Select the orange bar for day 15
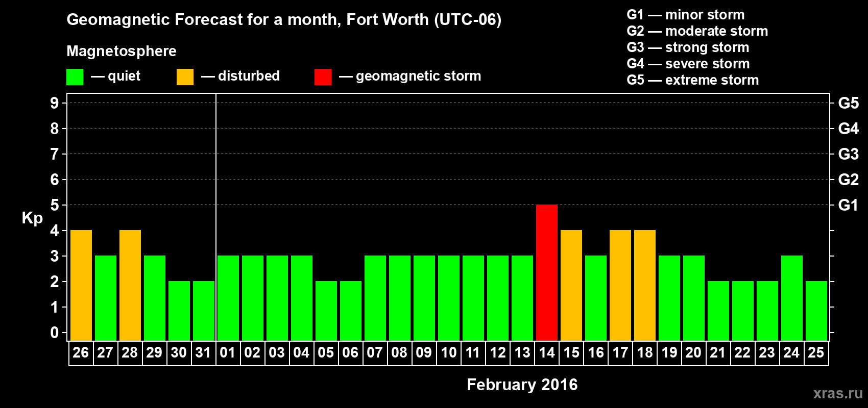The width and height of the screenshot is (868, 408). point(571,285)
